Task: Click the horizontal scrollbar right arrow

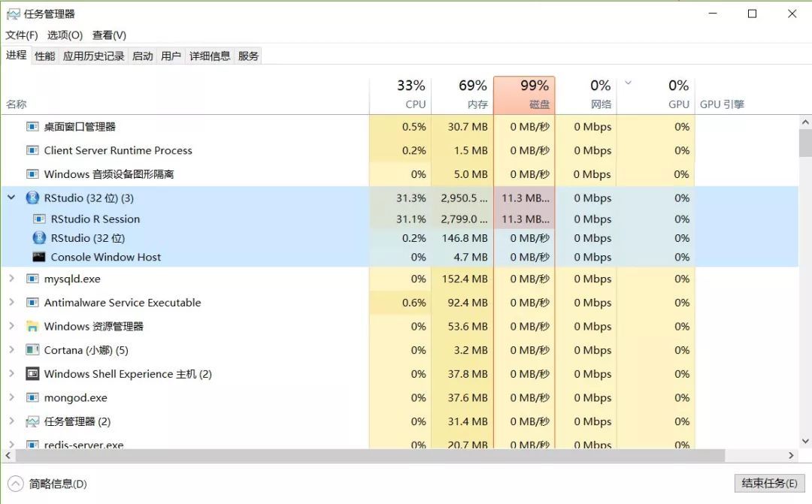Action: coord(791,455)
